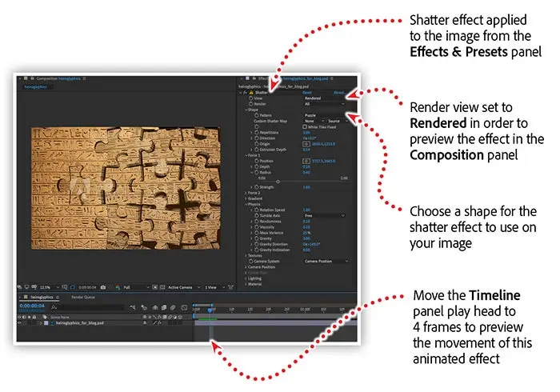Click the Extrusion Depth stopwatch
Viewport: 560px width, 392px height.
tap(257, 150)
